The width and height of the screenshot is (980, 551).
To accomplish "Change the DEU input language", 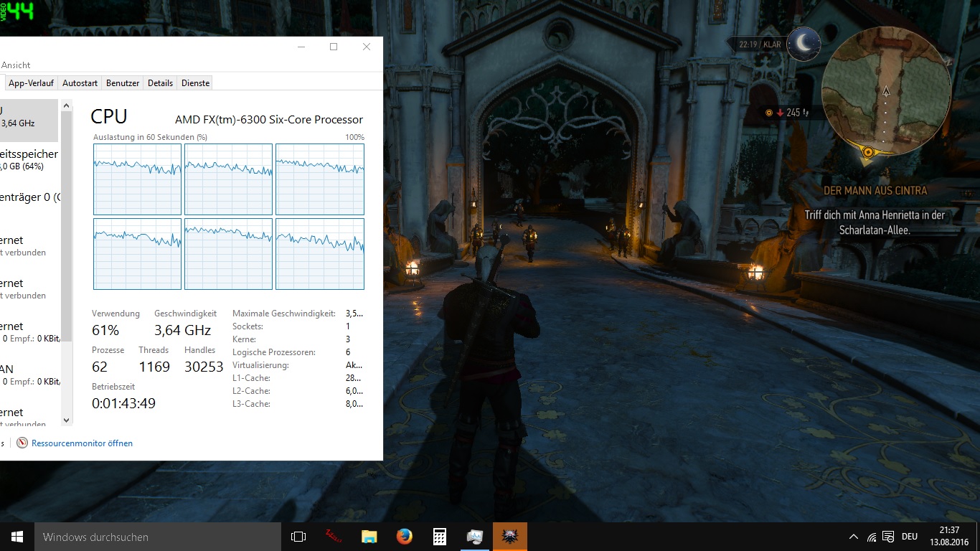I will [910, 537].
